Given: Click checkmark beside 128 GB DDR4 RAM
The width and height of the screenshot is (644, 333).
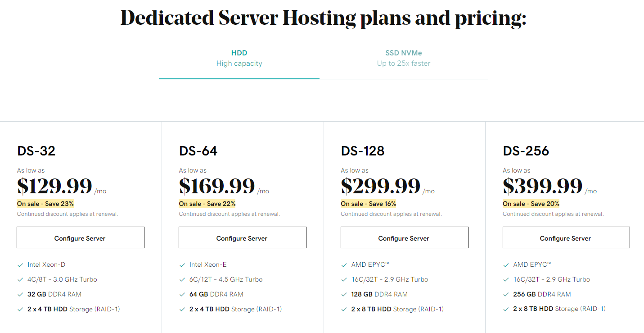Looking at the screenshot, I should click(x=344, y=295).
